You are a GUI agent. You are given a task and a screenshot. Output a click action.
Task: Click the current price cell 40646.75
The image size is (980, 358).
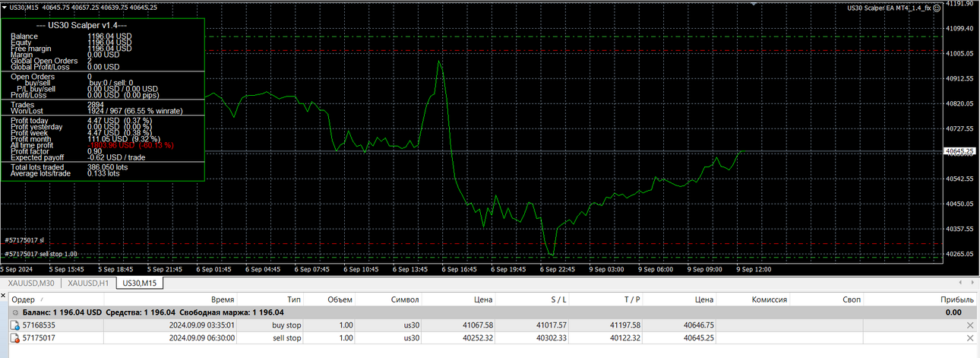(x=698, y=325)
